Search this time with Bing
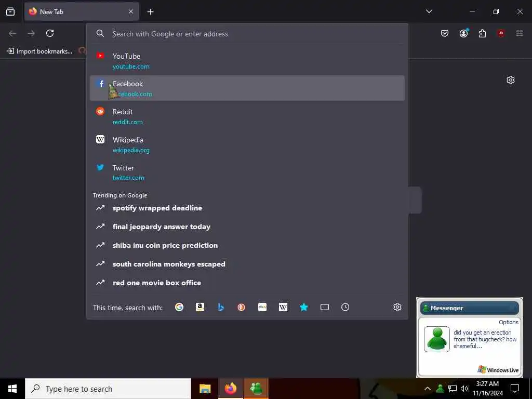Image resolution: width=532 pixels, height=399 pixels. point(221,307)
